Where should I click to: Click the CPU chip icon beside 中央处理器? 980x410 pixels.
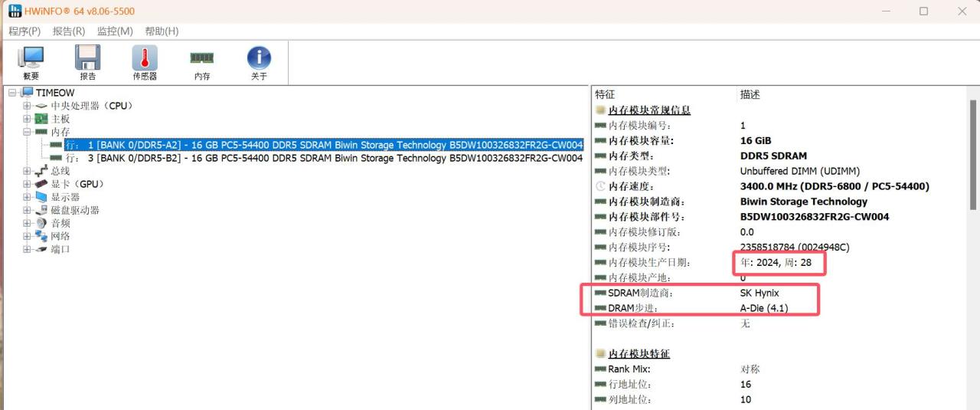pos(41,106)
